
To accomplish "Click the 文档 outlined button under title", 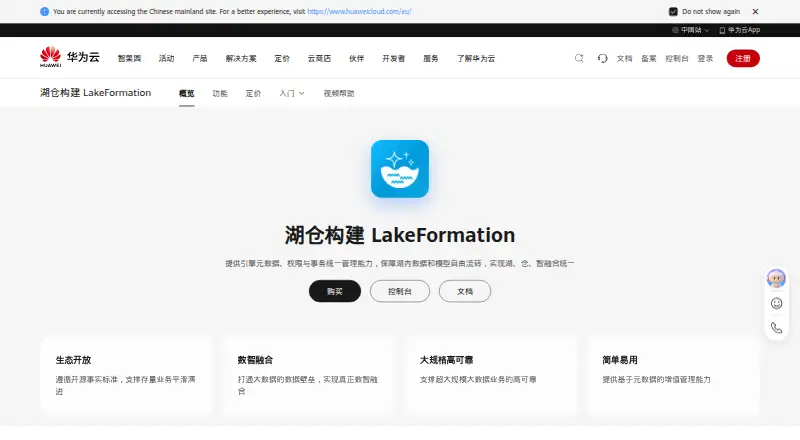I will tap(465, 291).
